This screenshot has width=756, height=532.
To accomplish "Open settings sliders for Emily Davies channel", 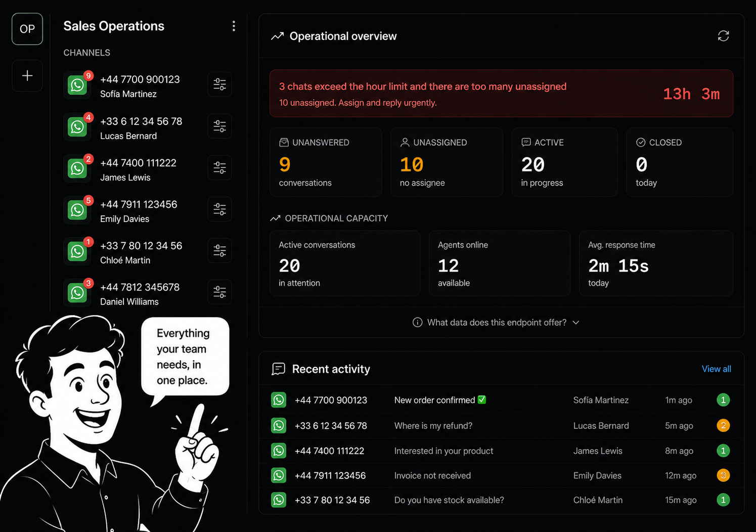I will click(219, 209).
